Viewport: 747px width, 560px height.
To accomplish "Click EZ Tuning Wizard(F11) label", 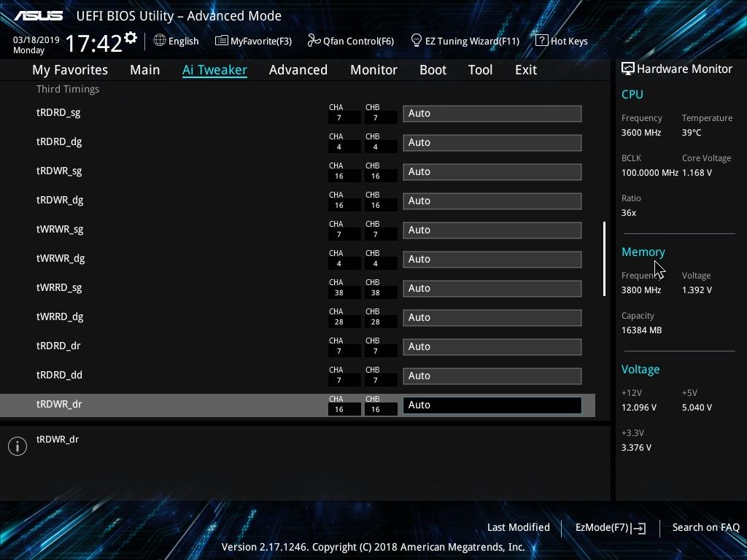I will pyautogui.click(x=472, y=41).
